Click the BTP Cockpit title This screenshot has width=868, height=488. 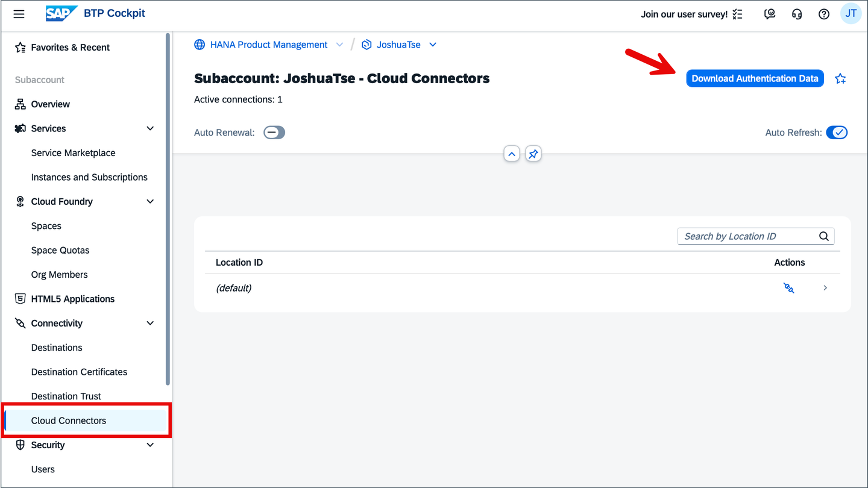coord(115,13)
